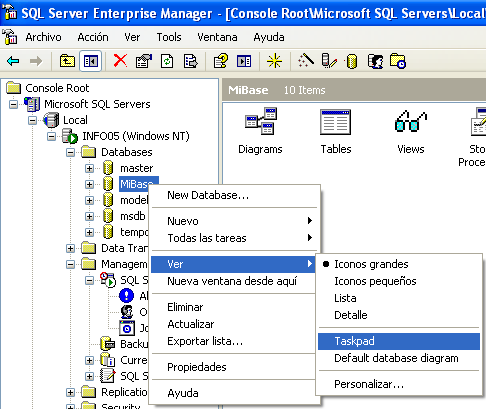Choose Personalizar... in the submenu
The image size is (486, 409).
pyautogui.click(x=399, y=384)
